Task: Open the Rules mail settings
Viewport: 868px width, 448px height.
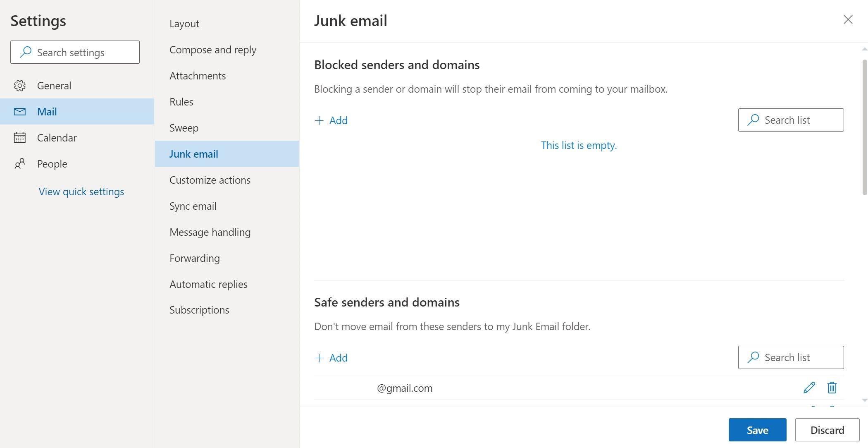Action: (181, 102)
